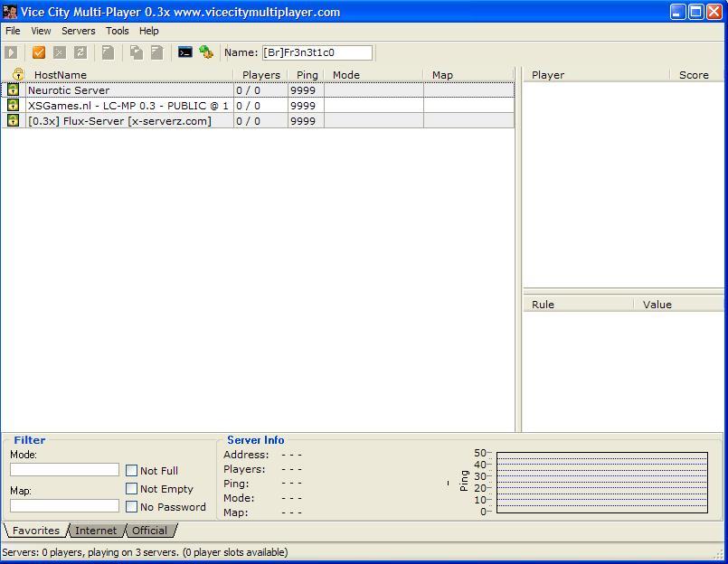The width and height of the screenshot is (728, 564).
Task: Enable the Not Empty filter checkbox
Action: coord(131,489)
